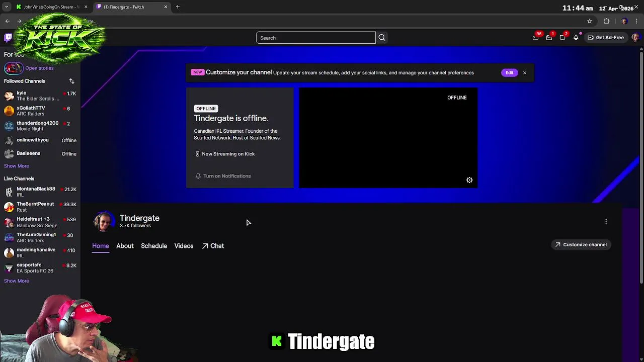644x362 pixels.
Task: Open player settings gear icon
Action: [469, 180]
